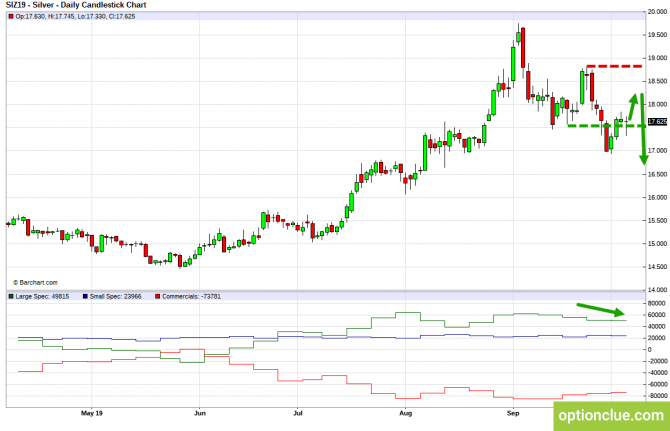Image resolution: width=670 pixels, height=431 pixels.
Task: Click the 80000 COT axis label
Action: click(x=656, y=303)
